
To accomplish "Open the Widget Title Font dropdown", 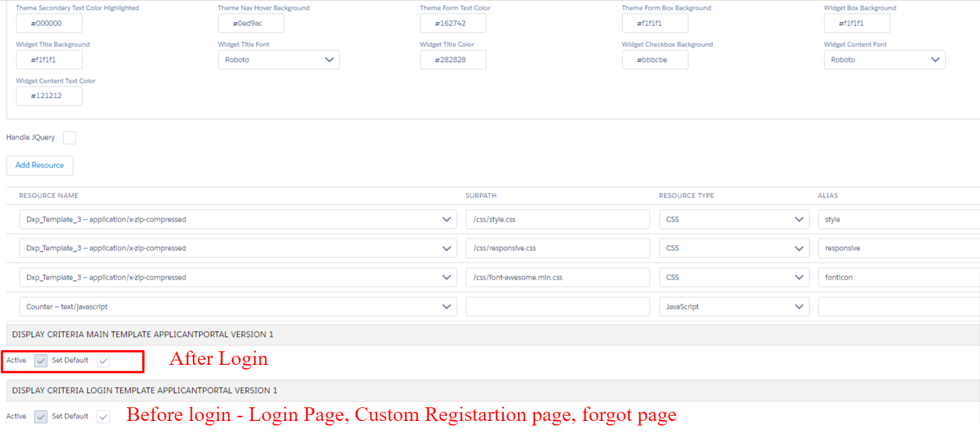I will click(278, 60).
